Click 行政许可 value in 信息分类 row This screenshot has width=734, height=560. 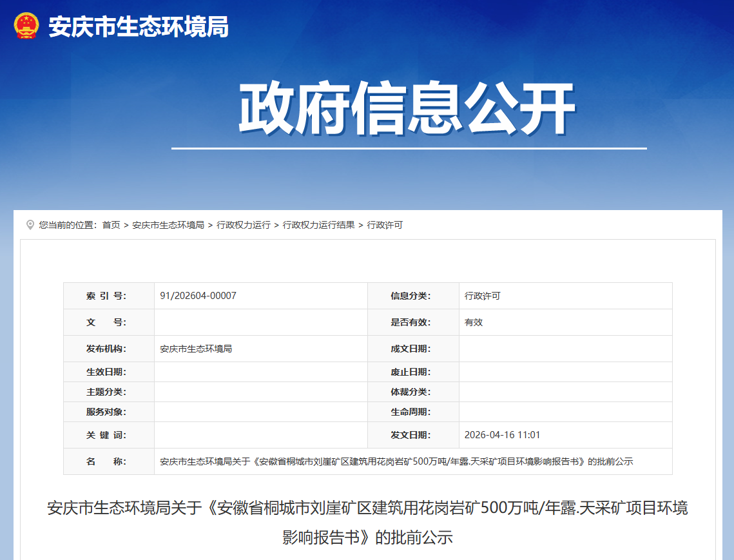coord(482,296)
